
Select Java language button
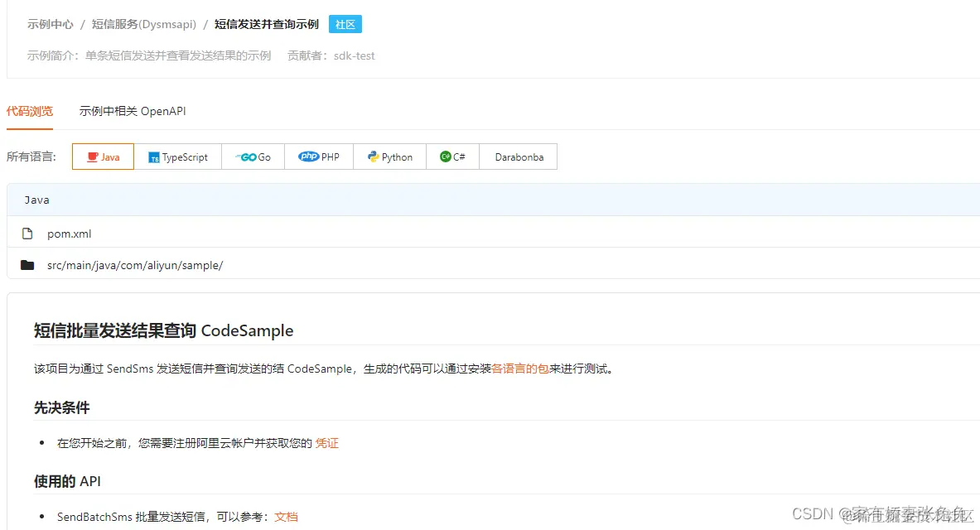point(103,157)
